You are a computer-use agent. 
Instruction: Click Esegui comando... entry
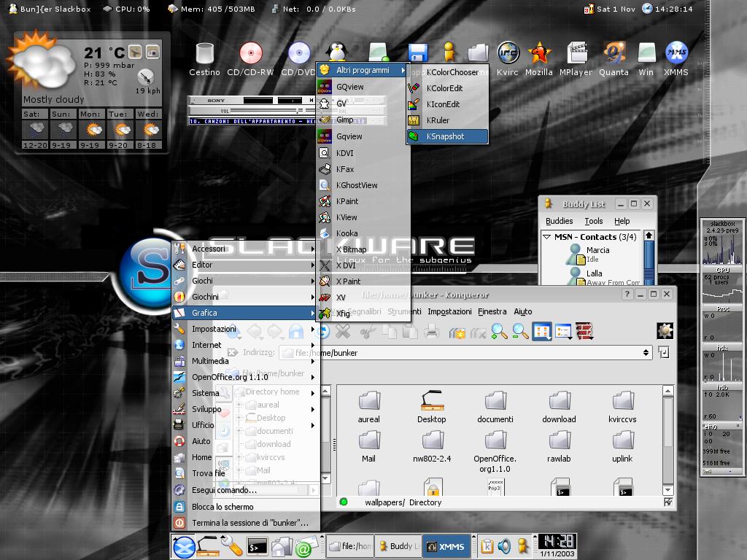pyautogui.click(x=246, y=490)
